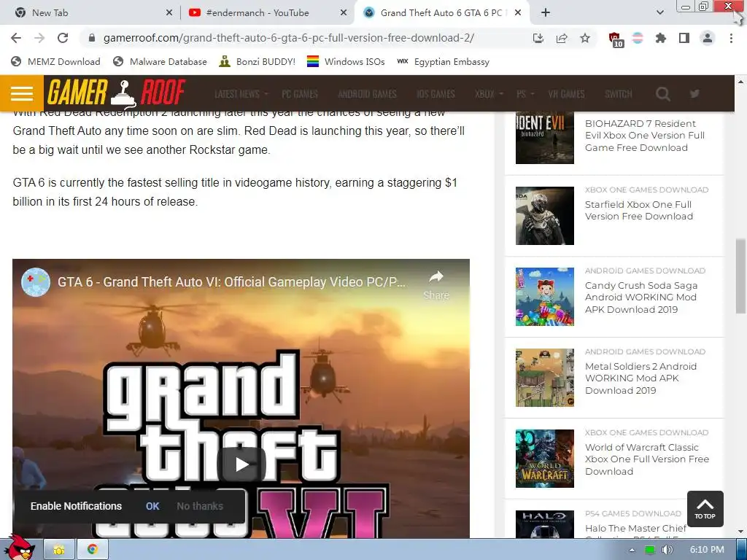747x560 pixels.
Task: Open the Chrome profile avatar
Action: click(x=708, y=38)
